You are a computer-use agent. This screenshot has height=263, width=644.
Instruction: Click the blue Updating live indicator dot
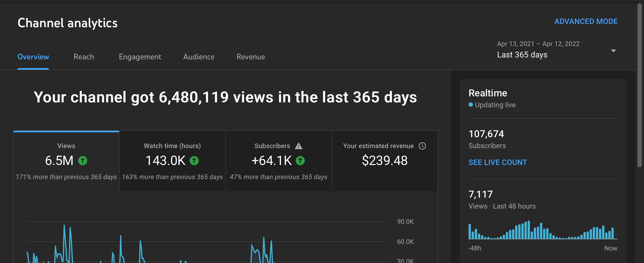coord(470,105)
